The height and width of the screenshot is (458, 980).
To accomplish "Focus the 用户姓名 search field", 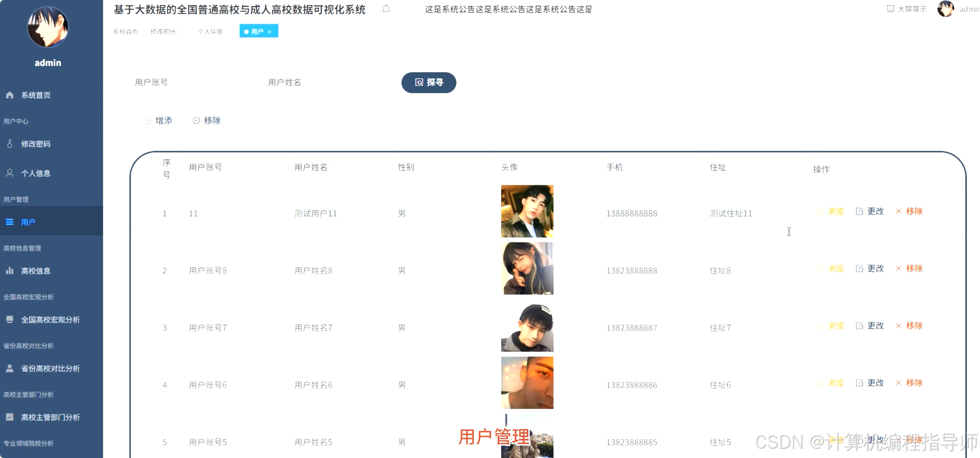I will pyautogui.click(x=326, y=82).
